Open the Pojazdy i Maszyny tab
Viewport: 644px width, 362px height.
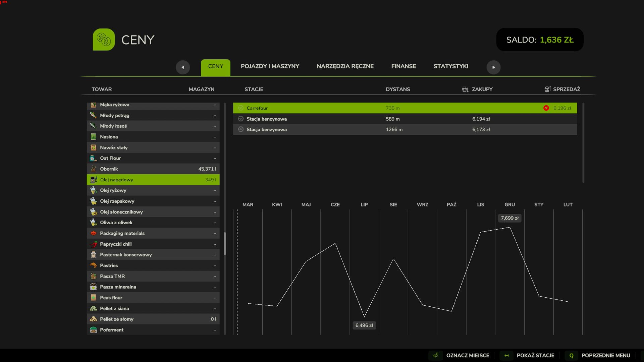(270, 66)
